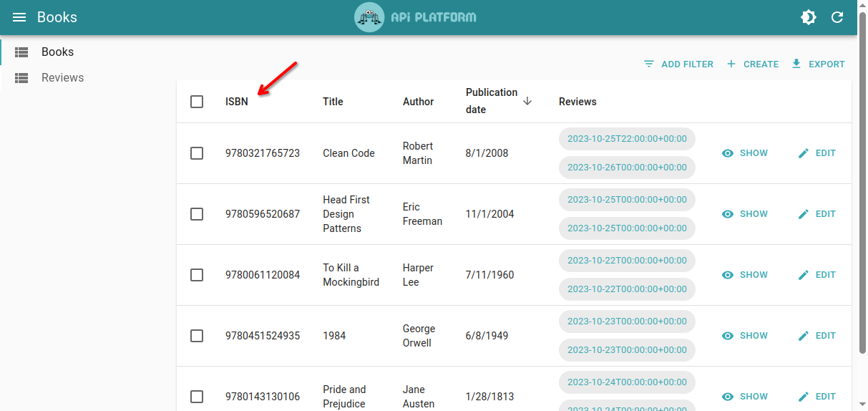868x411 pixels.
Task: Click the eye icon for Clean Code
Action: [728, 153]
